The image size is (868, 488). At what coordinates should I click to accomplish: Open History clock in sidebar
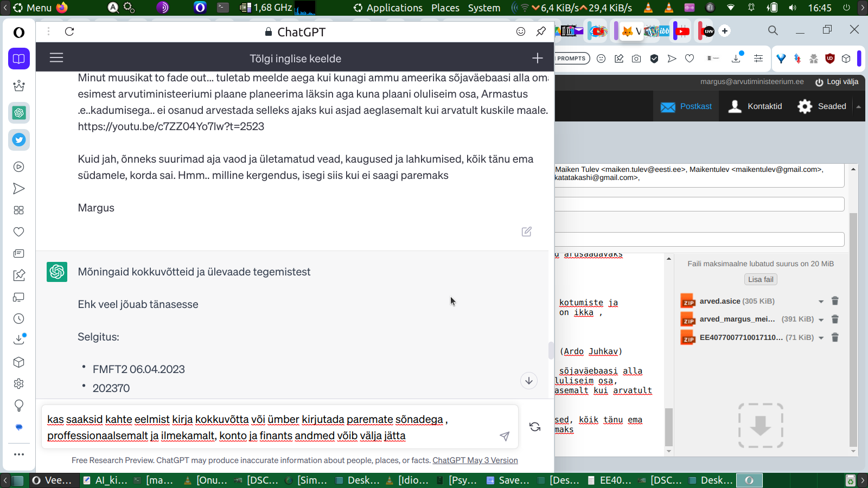[19, 319]
